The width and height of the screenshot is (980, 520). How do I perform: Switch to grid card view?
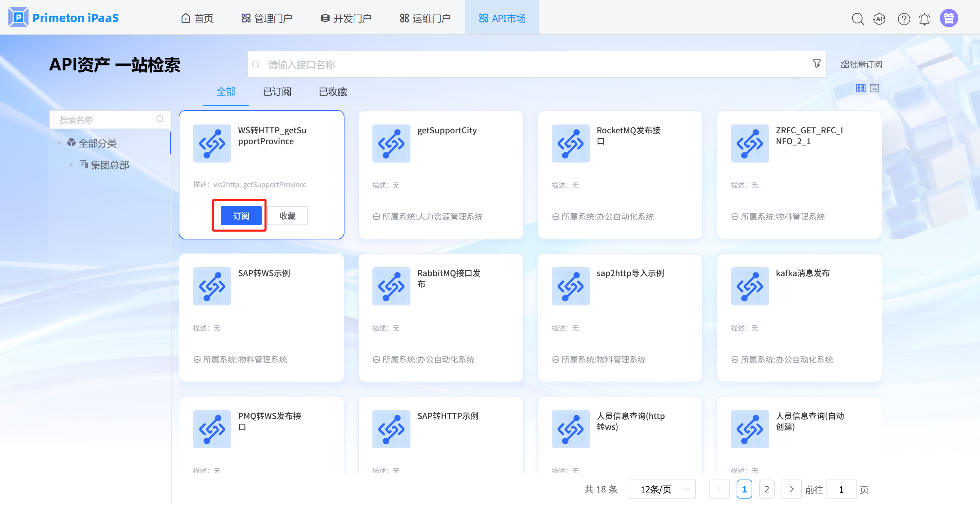point(861,88)
